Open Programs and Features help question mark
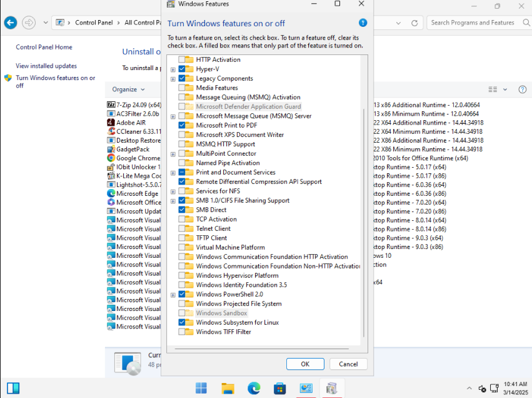 (522, 89)
